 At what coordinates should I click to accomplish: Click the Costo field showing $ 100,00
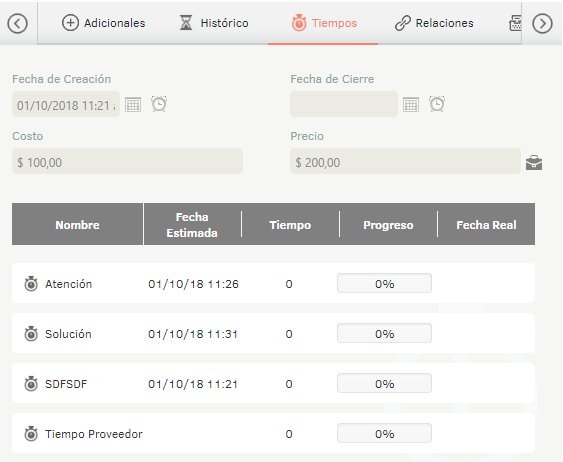point(127,161)
